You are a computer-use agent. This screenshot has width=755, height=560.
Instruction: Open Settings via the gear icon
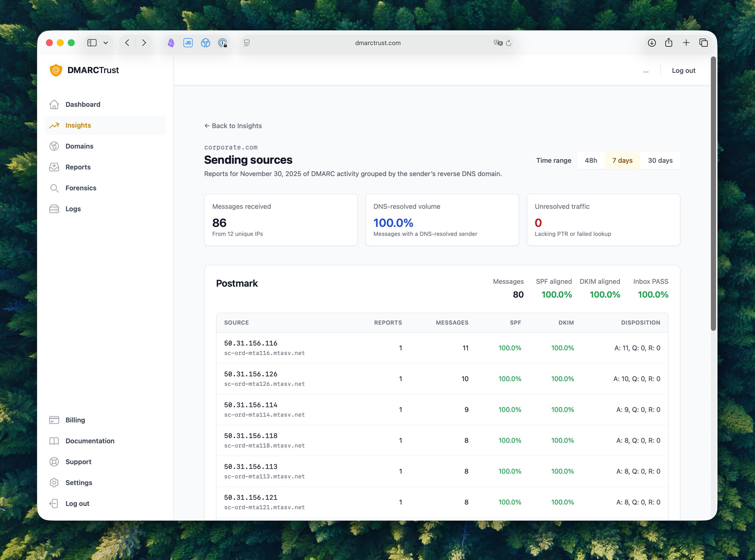pyautogui.click(x=54, y=482)
